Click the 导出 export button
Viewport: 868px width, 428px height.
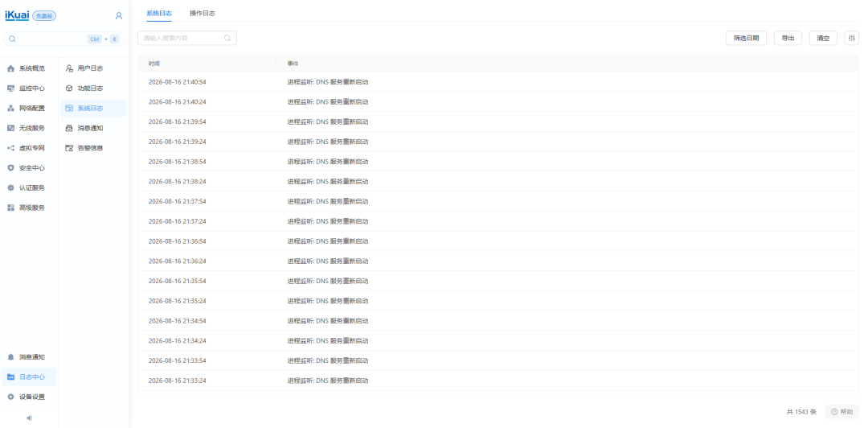(788, 39)
